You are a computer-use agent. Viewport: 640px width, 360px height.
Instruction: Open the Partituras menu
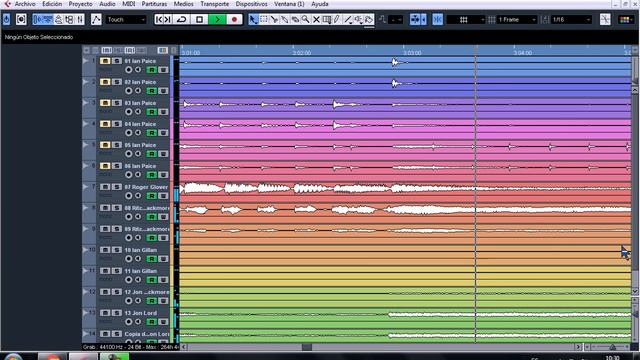pos(154,4)
